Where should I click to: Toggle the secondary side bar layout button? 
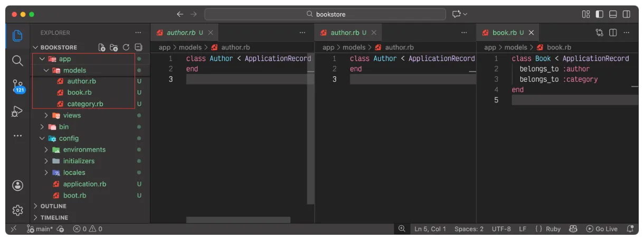(627, 14)
